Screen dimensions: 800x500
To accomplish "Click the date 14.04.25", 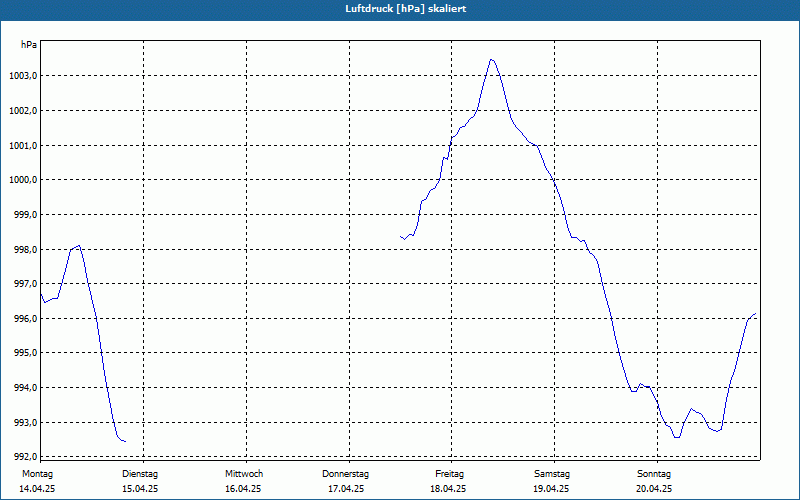I will pos(37,489).
